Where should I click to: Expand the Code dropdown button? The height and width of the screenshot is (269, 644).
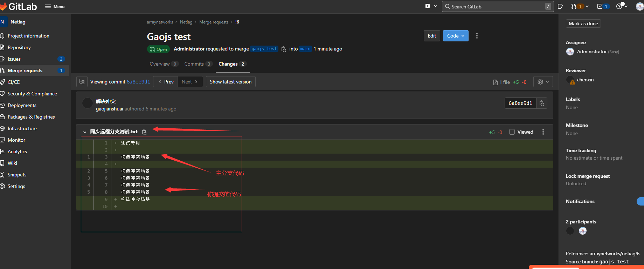pos(456,36)
